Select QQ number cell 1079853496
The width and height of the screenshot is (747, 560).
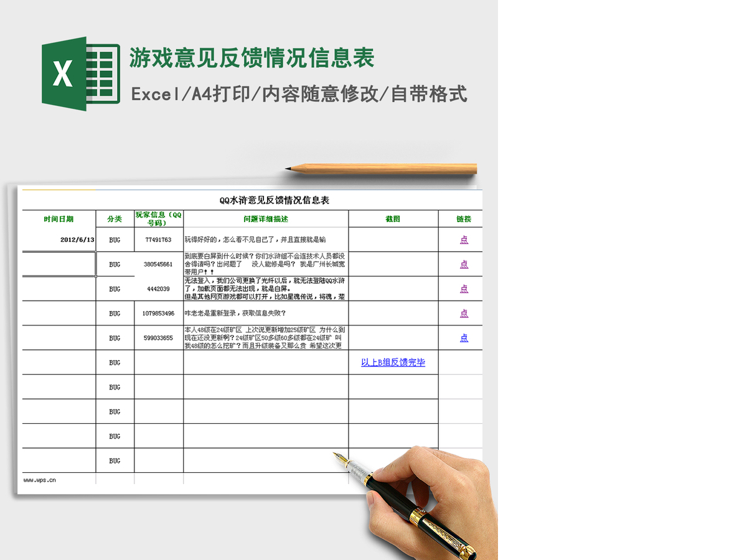(x=159, y=314)
